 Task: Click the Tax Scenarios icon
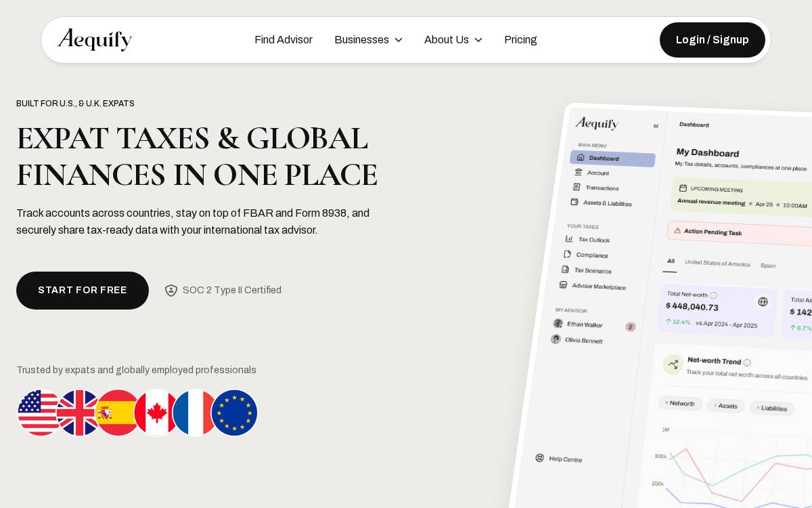coord(565,269)
